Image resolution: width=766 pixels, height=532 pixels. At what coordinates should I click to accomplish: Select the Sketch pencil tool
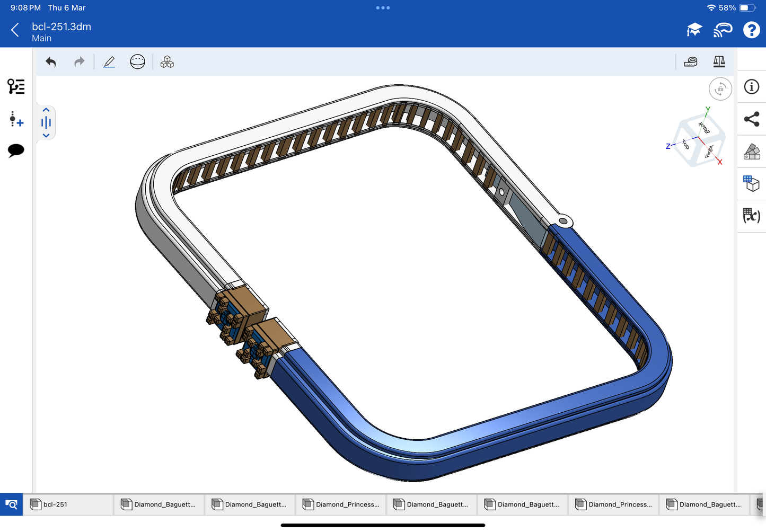pos(109,62)
